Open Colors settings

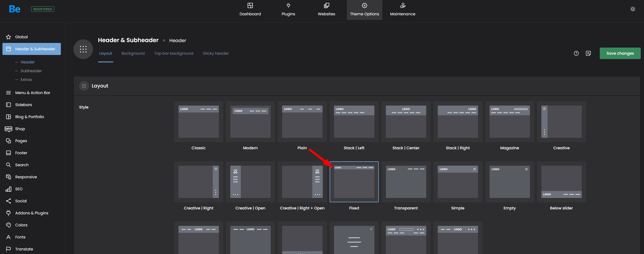click(x=32, y=225)
